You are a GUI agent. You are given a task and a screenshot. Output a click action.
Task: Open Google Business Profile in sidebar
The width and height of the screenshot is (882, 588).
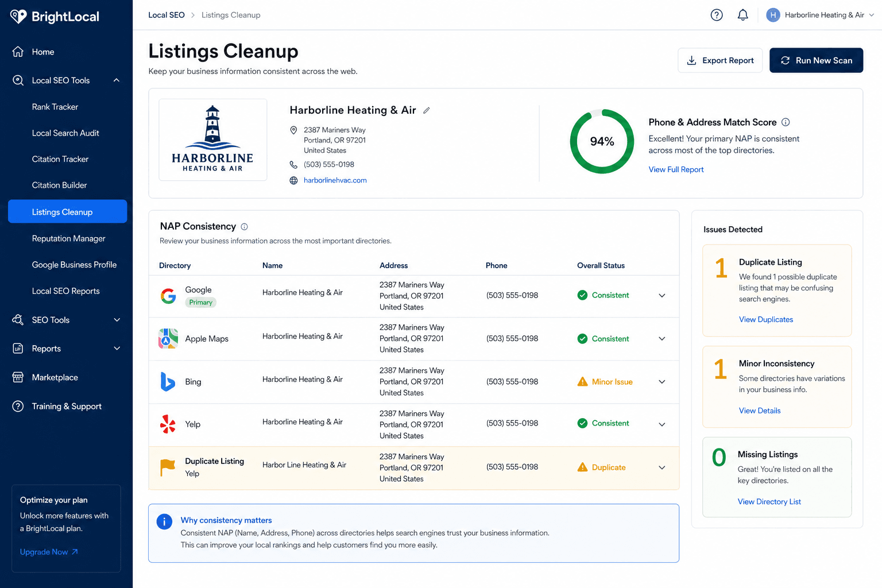click(74, 265)
